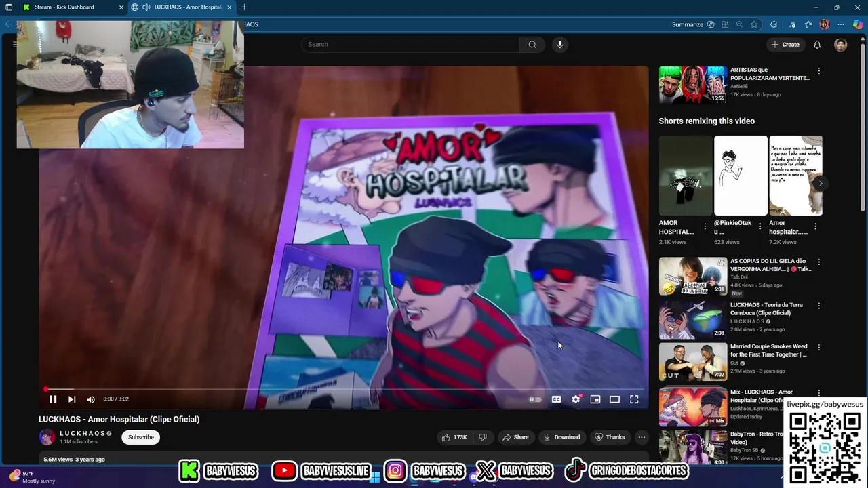Close the LUCKHAOS YouTube tab

point(229,7)
